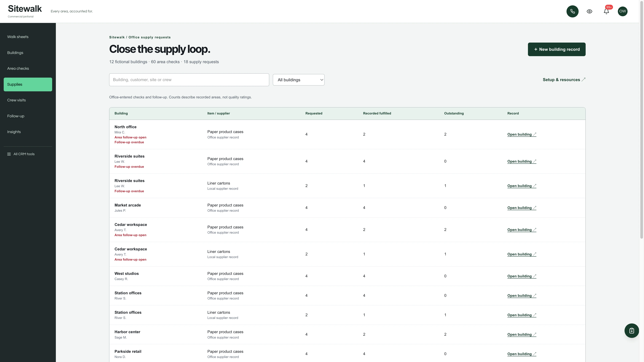Open building link for West studios

pyautogui.click(x=522, y=276)
